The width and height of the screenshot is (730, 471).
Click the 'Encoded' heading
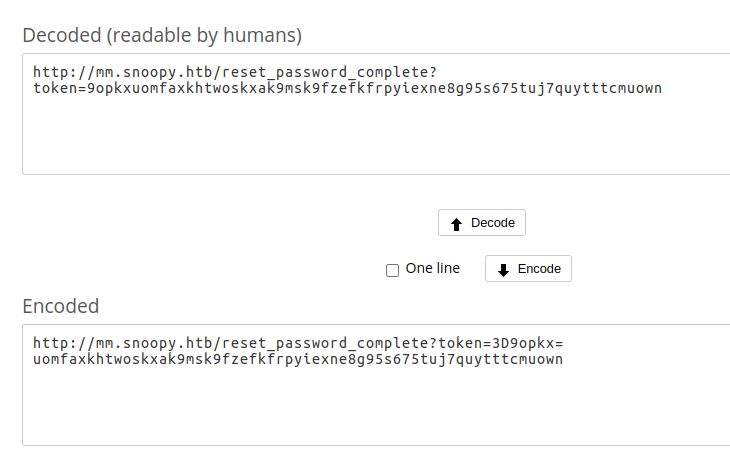(x=61, y=306)
